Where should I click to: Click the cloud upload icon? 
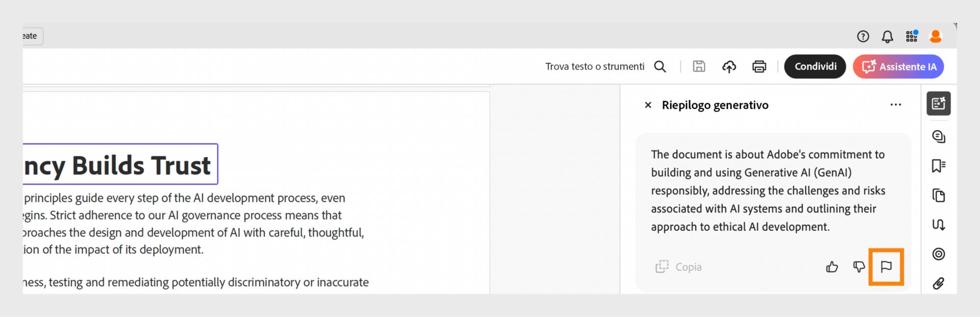click(729, 66)
